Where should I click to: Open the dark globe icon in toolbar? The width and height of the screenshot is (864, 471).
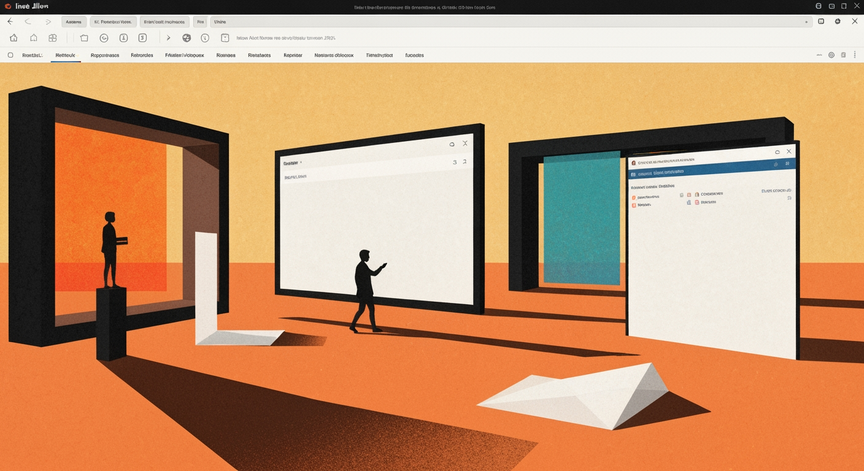(x=187, y=38)
